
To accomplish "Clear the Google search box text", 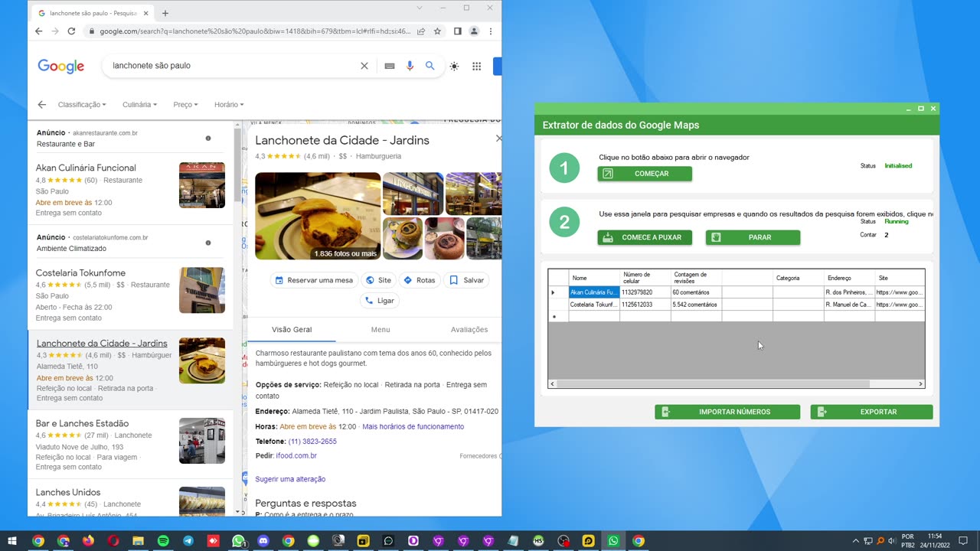I will pyautogui.click(x=364, y=66).
